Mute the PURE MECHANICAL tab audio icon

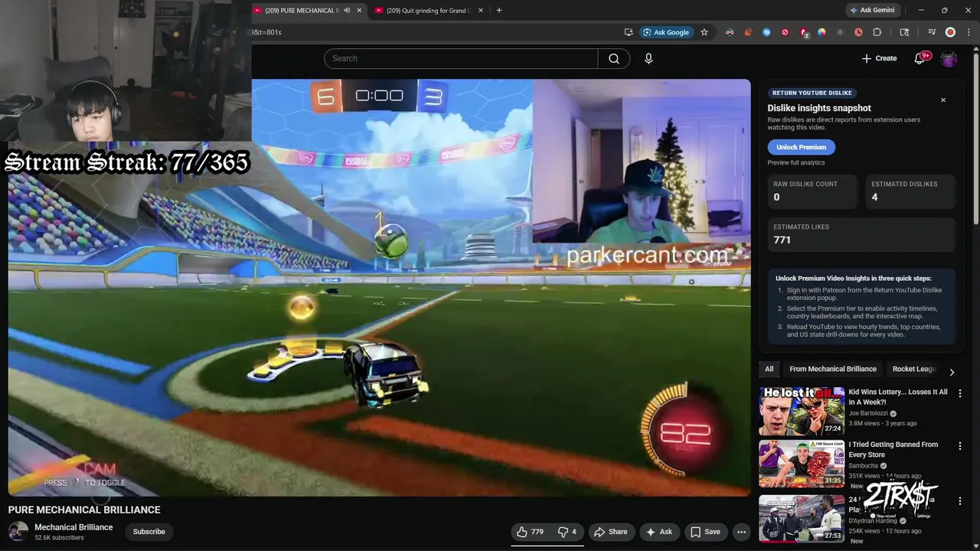tap(347, 11)
